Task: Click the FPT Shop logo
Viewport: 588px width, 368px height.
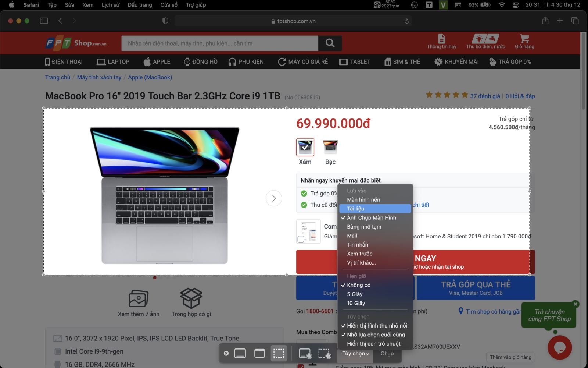Action: point(76,43)
